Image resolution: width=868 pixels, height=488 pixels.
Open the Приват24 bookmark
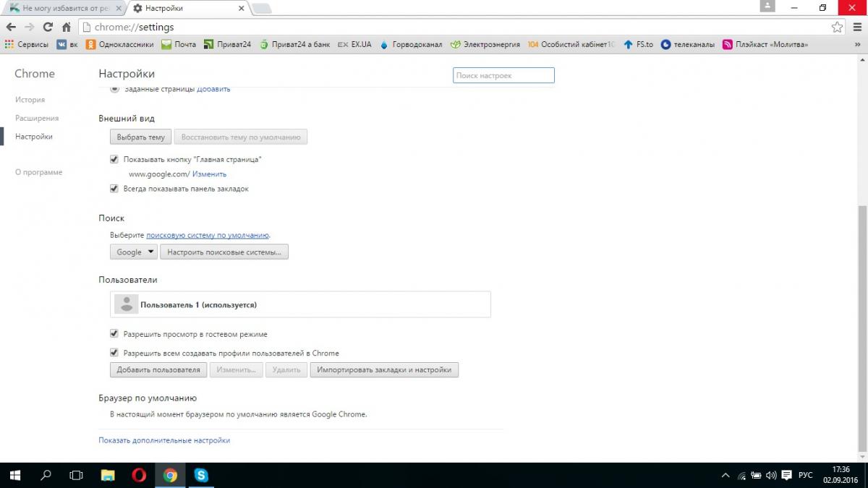click(x=227, y=44)
